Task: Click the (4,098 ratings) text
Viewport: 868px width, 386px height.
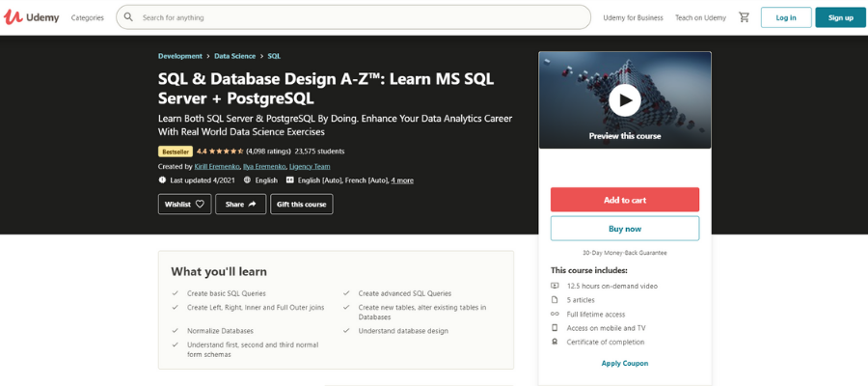Action: 268,151
